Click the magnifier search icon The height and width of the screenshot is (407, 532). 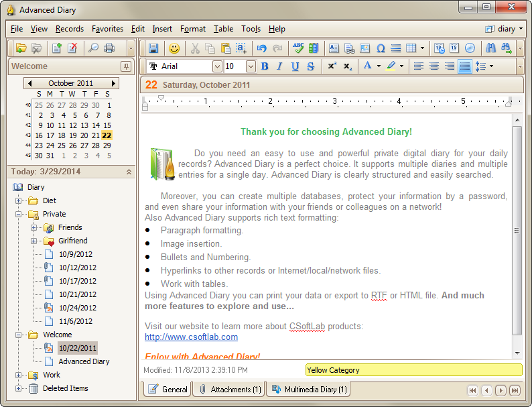pos(93,48)
